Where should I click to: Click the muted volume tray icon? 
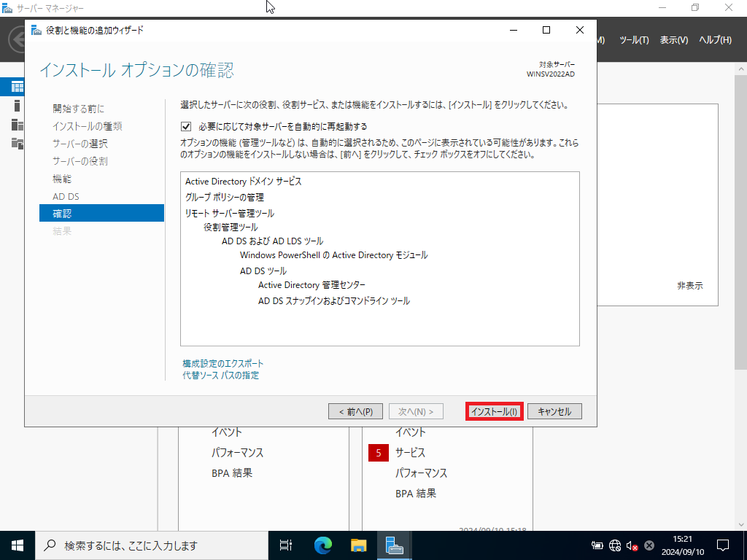point(632,545)
